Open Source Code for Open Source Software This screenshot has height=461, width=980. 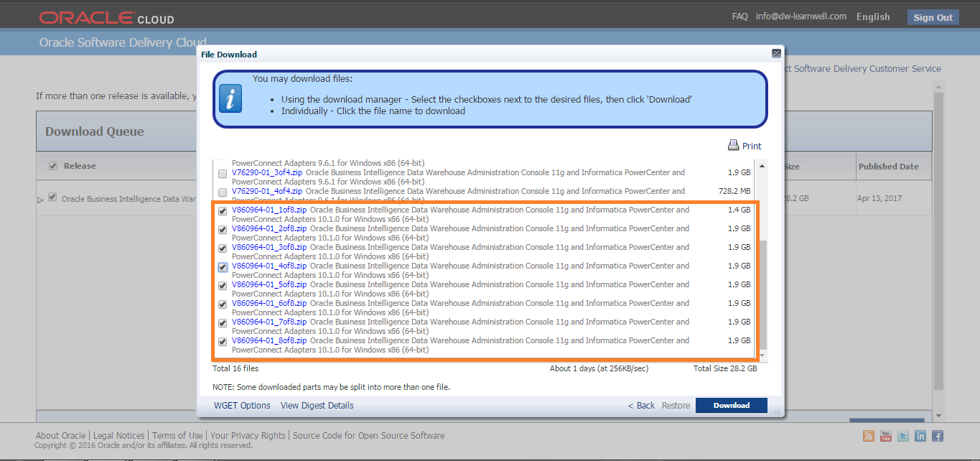368,436
